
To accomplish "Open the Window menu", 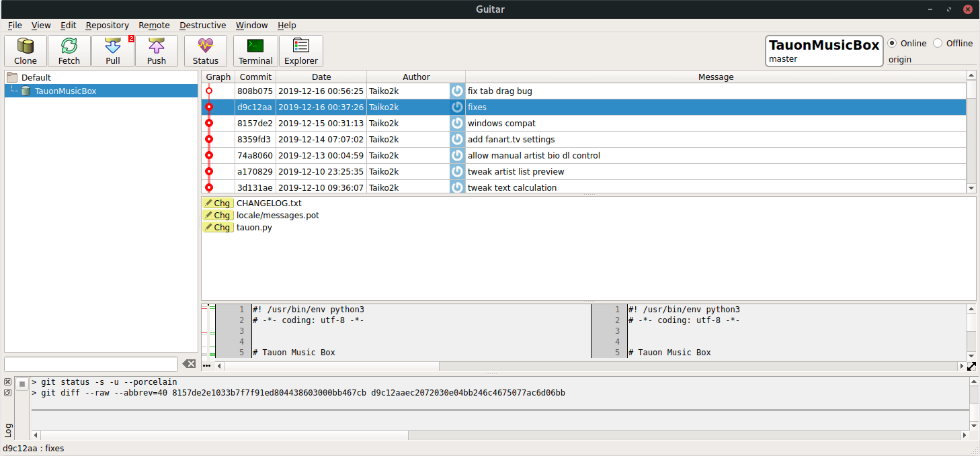I will coord(252,25).
